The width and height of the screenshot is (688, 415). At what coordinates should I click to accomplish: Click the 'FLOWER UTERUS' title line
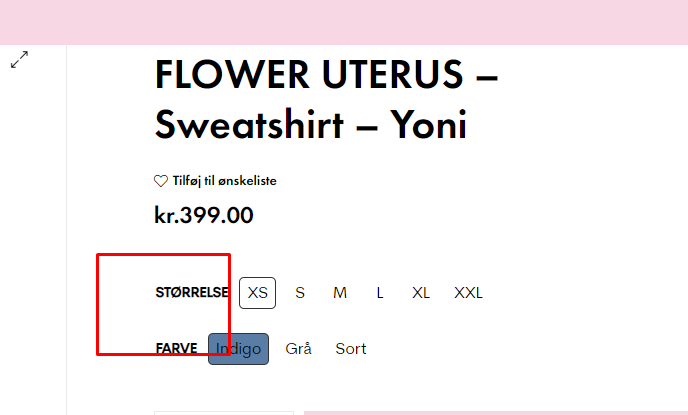pos(326,75)
